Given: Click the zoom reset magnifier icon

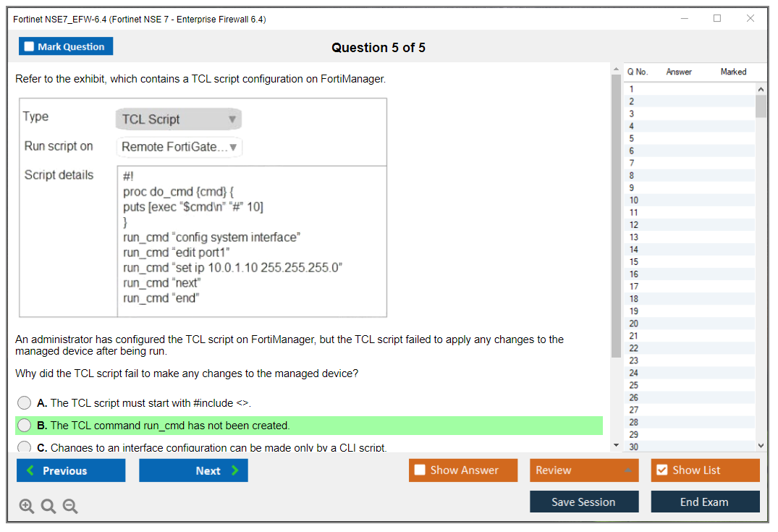Looking at the screenshot, I should pos(48,507).
